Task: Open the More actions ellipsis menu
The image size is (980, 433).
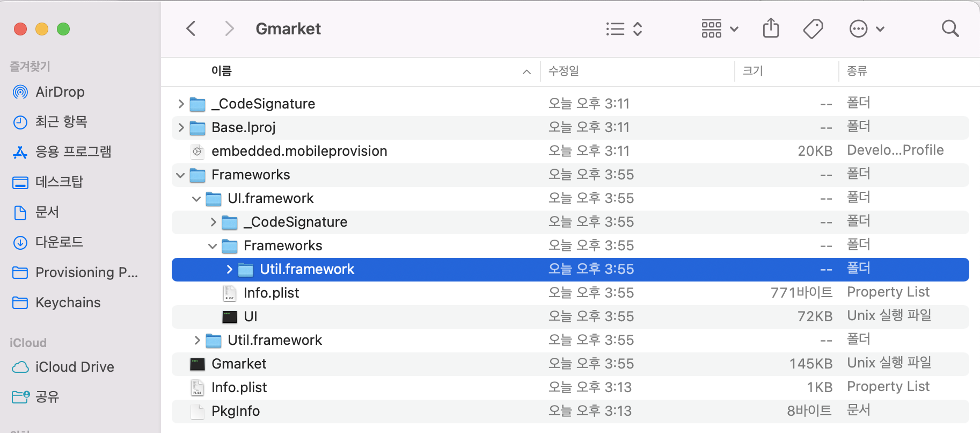Action: [867, 28]
